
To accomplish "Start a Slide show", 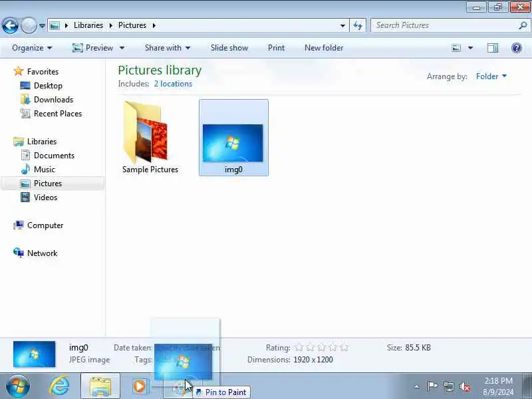I will [x=229, y=48].
